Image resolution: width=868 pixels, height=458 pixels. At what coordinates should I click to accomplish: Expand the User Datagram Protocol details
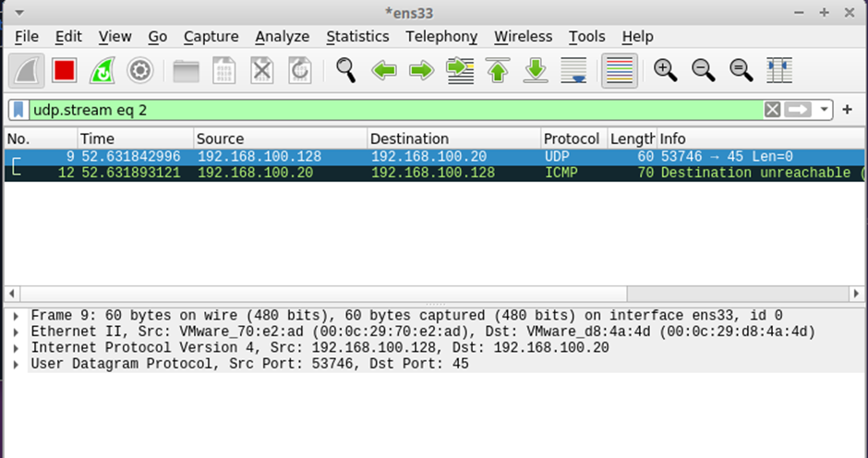tap(16, 365)
